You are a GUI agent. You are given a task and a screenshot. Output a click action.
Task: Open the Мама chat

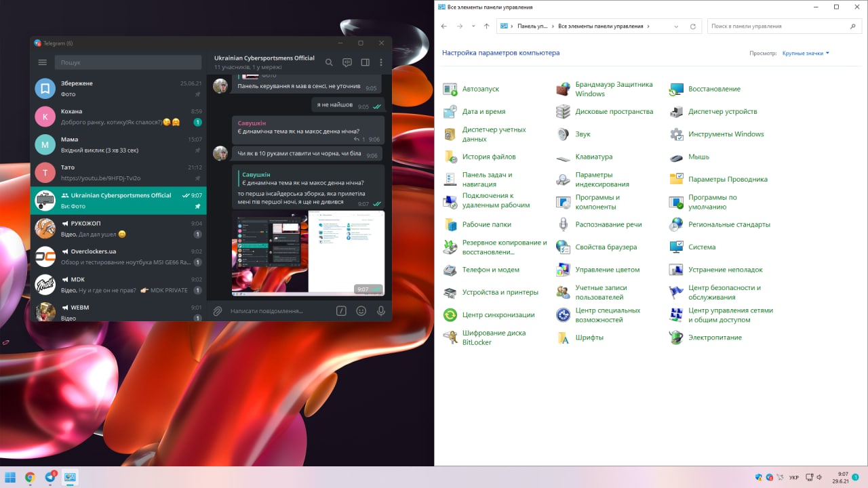(119, 144)
